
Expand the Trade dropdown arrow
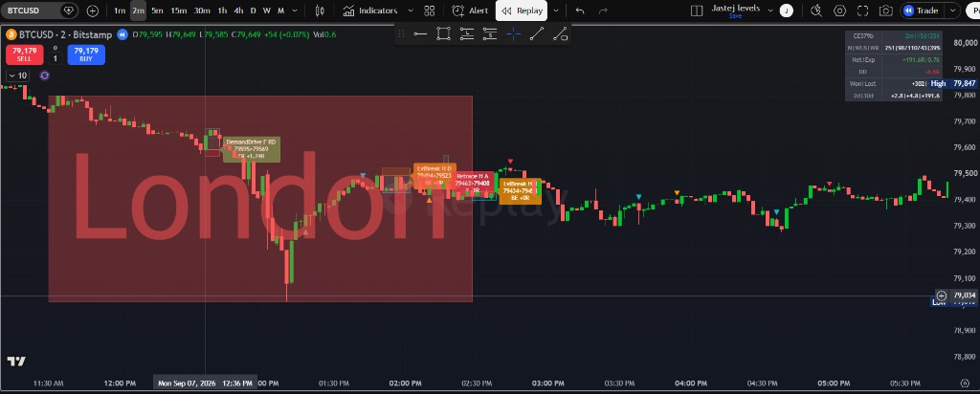(x=952, y=11)
